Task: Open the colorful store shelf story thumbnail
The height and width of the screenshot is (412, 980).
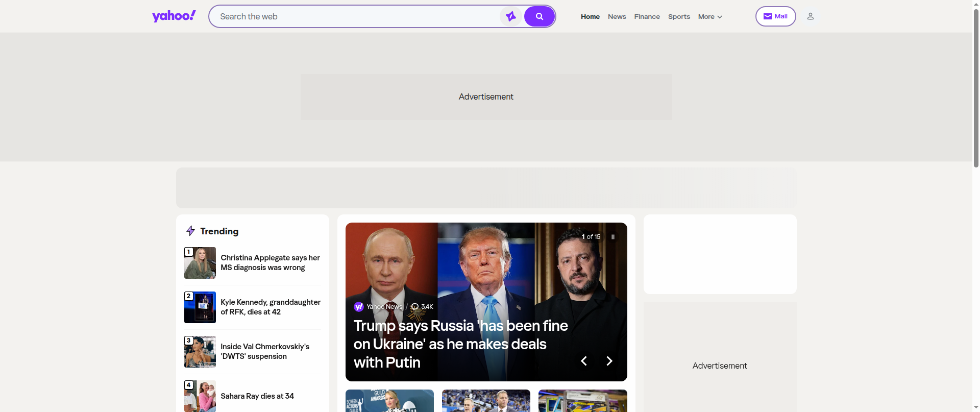Action: click(582, 401)
